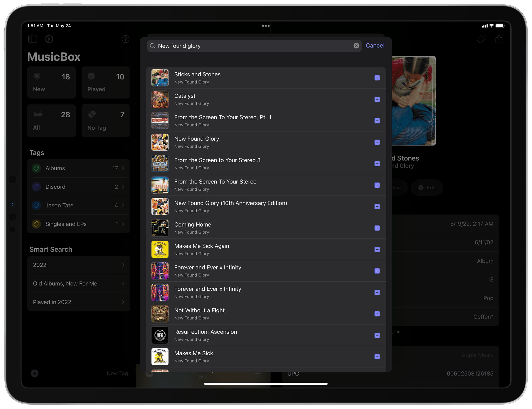
Task: Expand Old Albums, New For Me search
Action: coord(78,284)
